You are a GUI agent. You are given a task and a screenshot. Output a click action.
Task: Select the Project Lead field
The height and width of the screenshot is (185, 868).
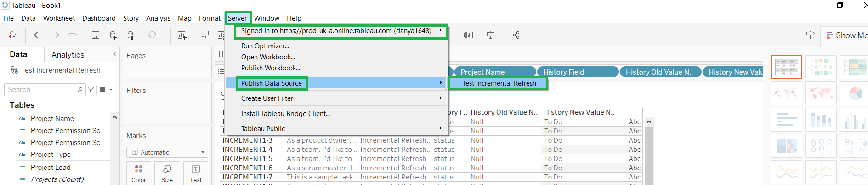coord(51,168)
